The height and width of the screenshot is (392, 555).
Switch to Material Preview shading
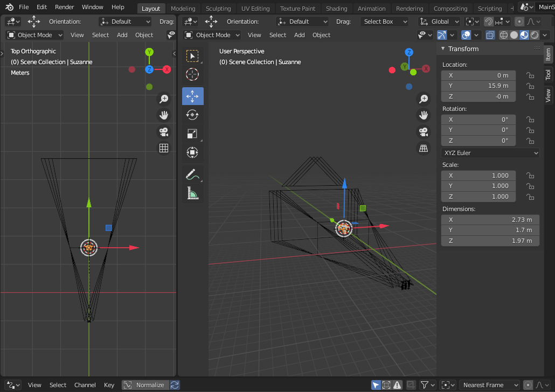click(524, 35)
